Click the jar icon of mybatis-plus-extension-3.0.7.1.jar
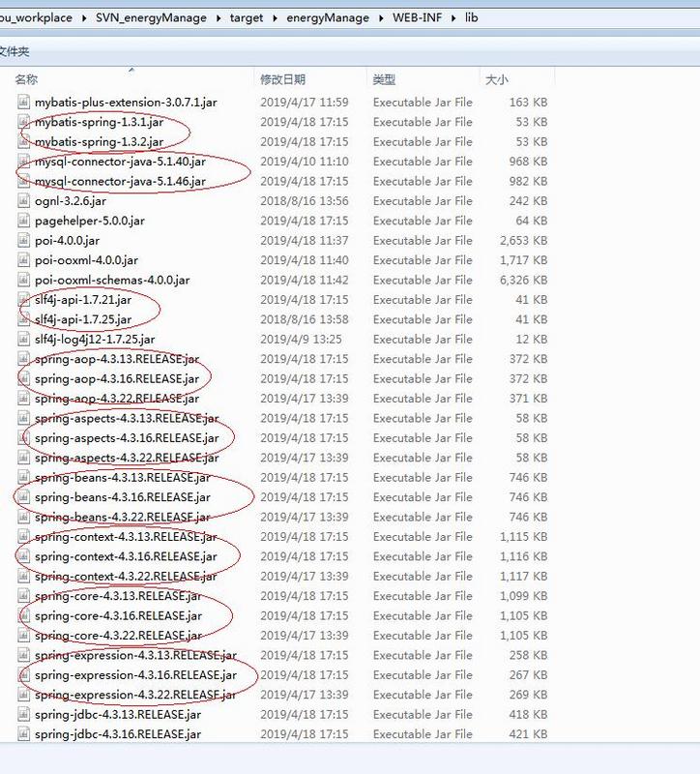Viewport: 700px width, 774px height. click(23, 103)
